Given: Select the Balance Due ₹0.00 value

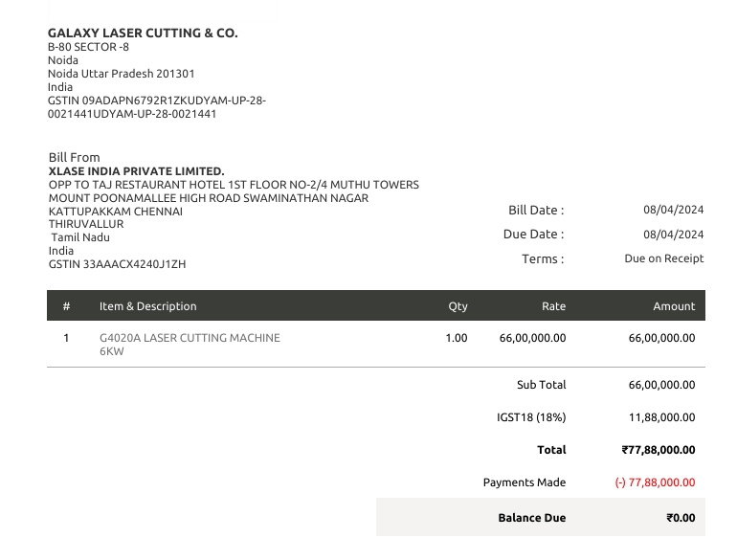Looking at the screenshot, I should click(x=681, y=518).
